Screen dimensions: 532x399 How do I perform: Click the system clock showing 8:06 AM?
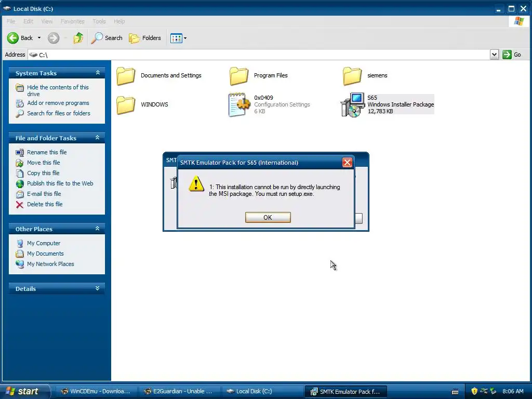coord(513,392)
